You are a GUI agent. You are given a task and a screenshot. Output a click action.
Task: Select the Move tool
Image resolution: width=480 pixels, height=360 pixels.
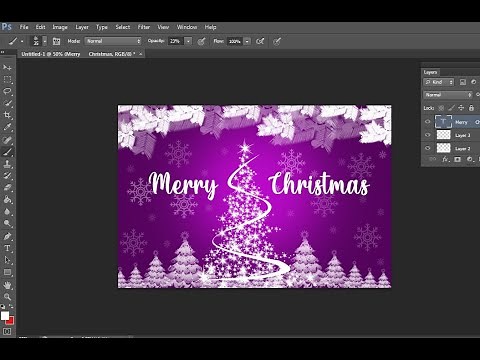click(7, 68)
